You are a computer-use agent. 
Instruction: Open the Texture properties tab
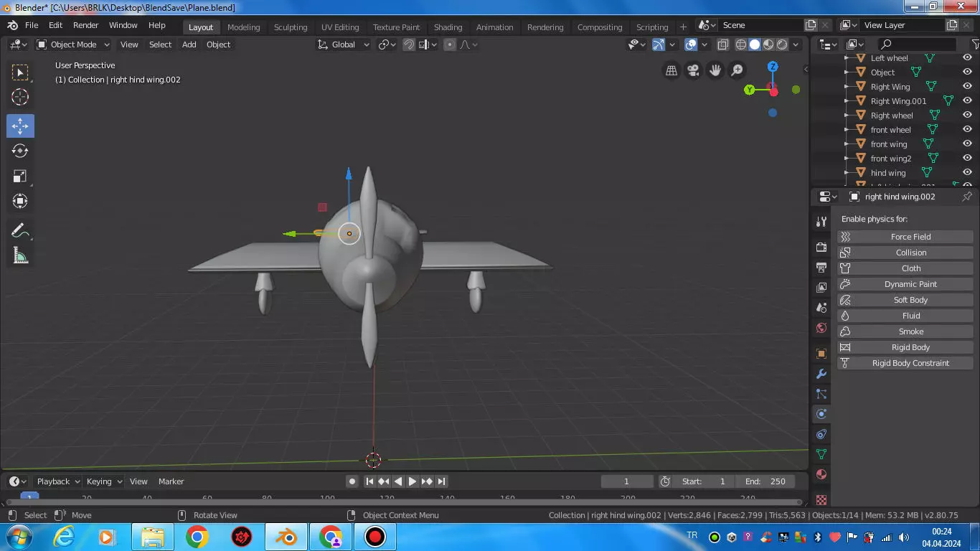point(821,499)
